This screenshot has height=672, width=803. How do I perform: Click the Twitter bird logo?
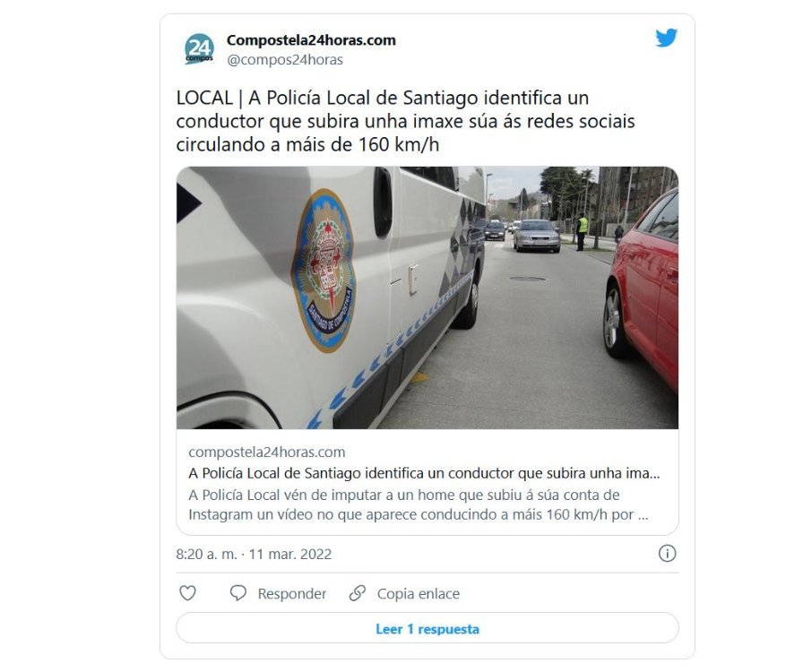(666, 38)
